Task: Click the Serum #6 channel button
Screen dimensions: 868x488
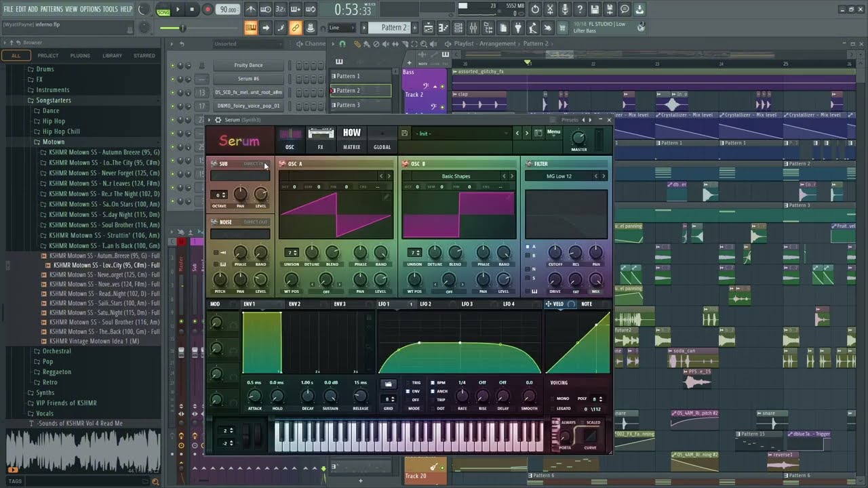Action: pyautogui.click(x=248, y=79)
